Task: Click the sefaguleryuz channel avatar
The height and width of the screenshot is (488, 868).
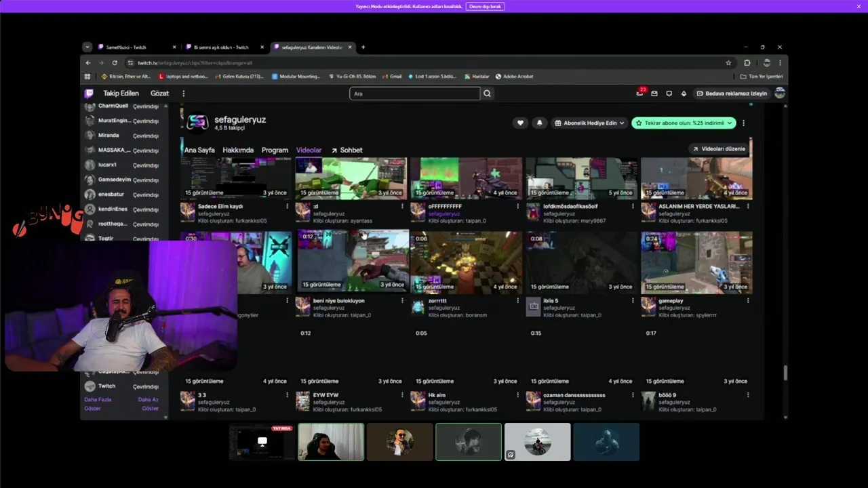Action: [x=197, y=122]
